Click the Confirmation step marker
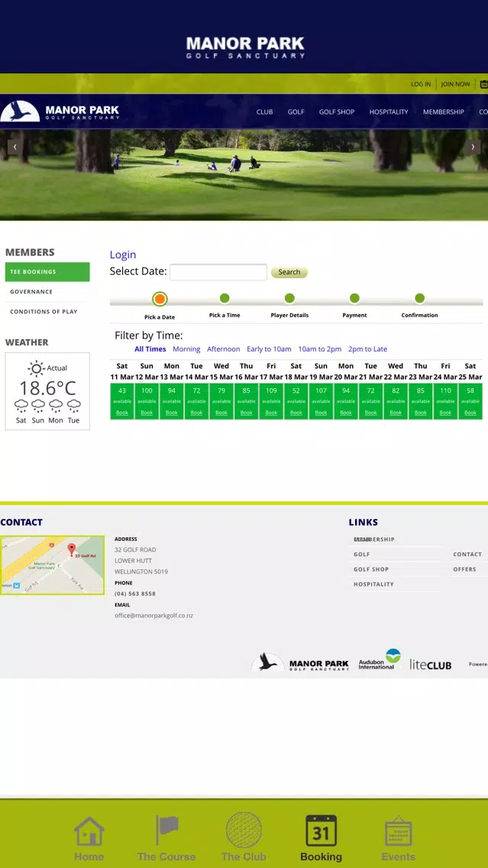The height and width of the screenshot is (868, 488). coord(419,298)
